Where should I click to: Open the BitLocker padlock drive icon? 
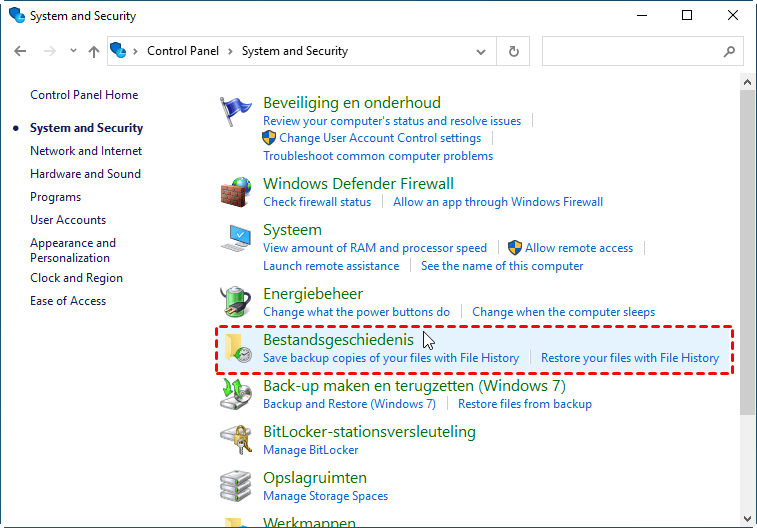click(x=236, y=440)
